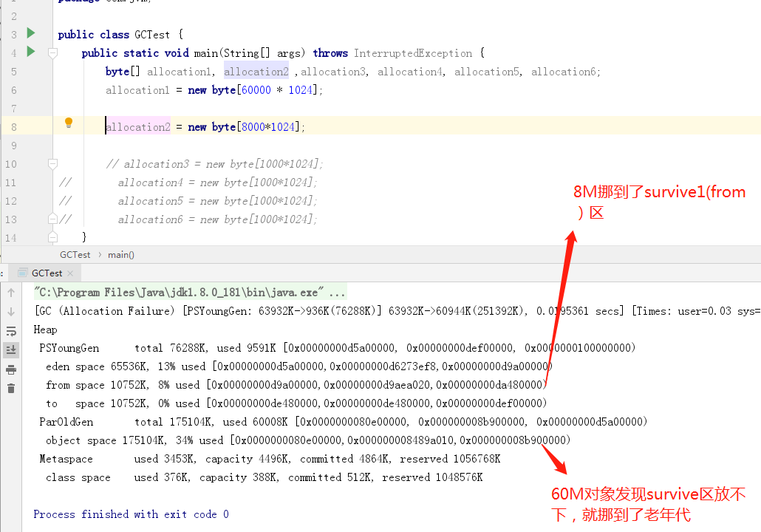Select the GCTest run tab
Image resolution: width=761 pixels, height=532 pixels.
click(x=47, y=273)
